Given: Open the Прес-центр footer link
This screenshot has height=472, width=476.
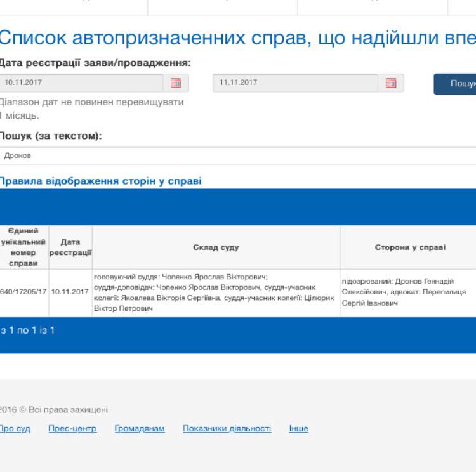Looking at the screenshot, I should click(x=72, y=429).
